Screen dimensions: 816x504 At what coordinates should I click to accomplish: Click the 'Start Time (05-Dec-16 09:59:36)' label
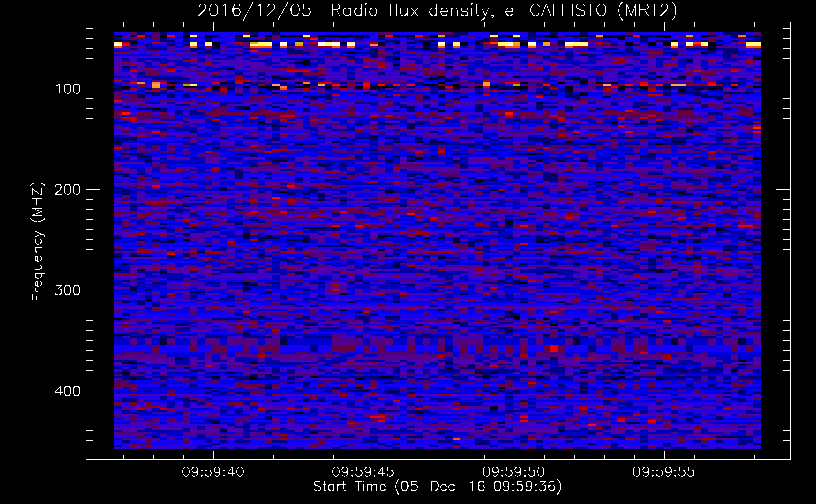point(437,487)
